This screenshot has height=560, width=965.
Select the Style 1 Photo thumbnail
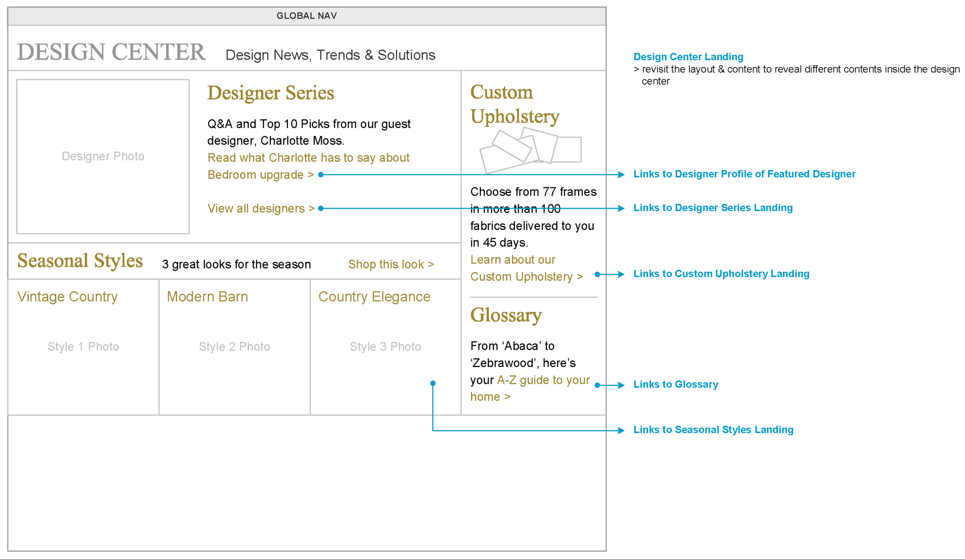click(x=83, y=347)
